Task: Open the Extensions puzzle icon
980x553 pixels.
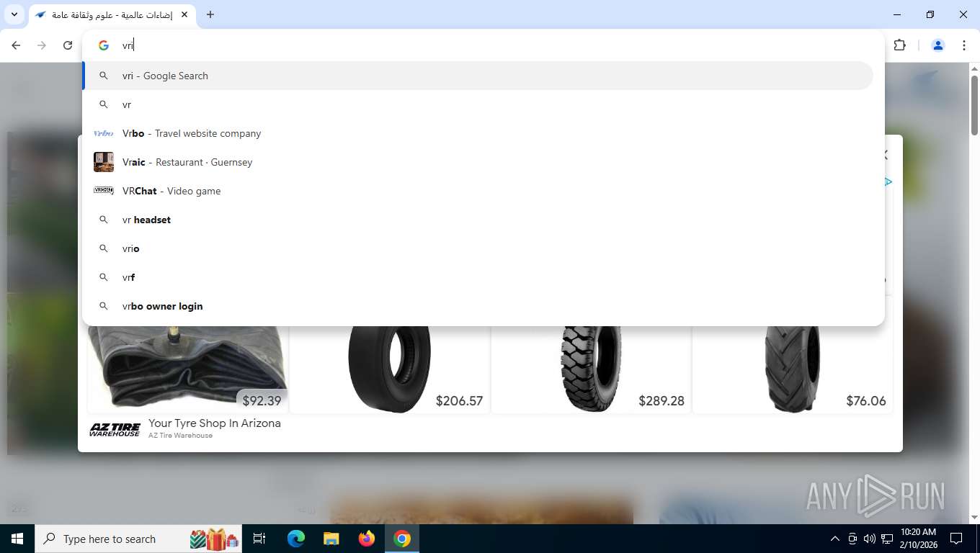Action: 899,45
